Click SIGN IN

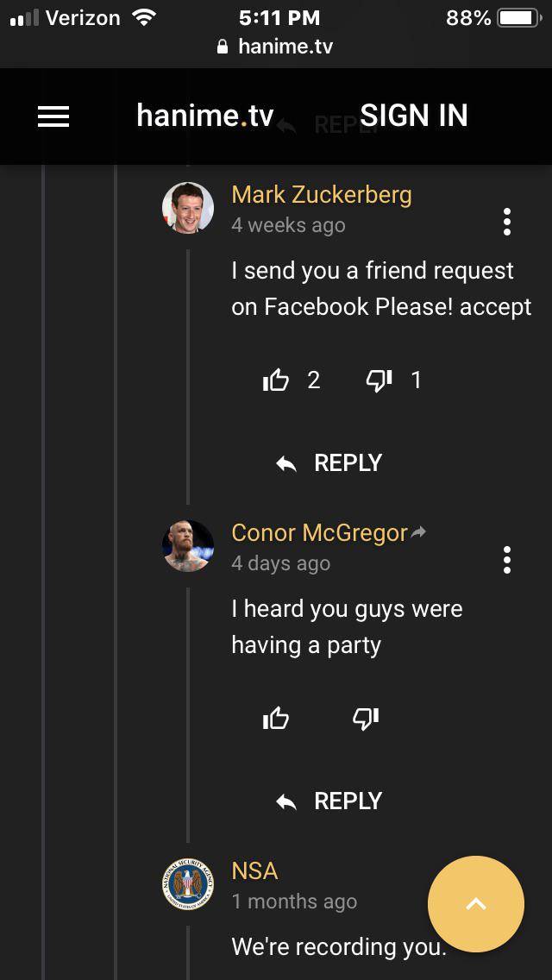click(x=414, y=115)
